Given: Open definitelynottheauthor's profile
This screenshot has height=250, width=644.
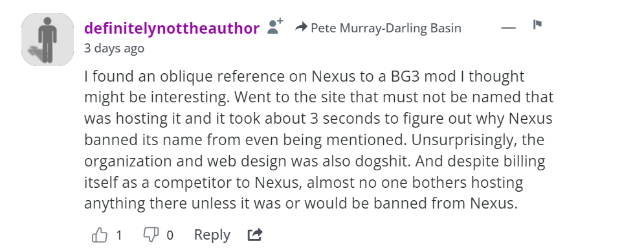Looking at the screenshot, I should (172, 28).
